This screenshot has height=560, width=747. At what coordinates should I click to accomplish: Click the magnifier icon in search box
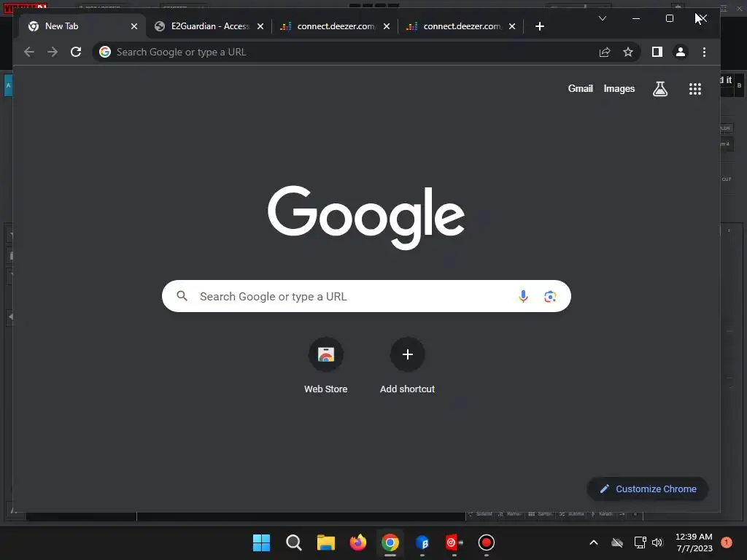pos(182,296)
